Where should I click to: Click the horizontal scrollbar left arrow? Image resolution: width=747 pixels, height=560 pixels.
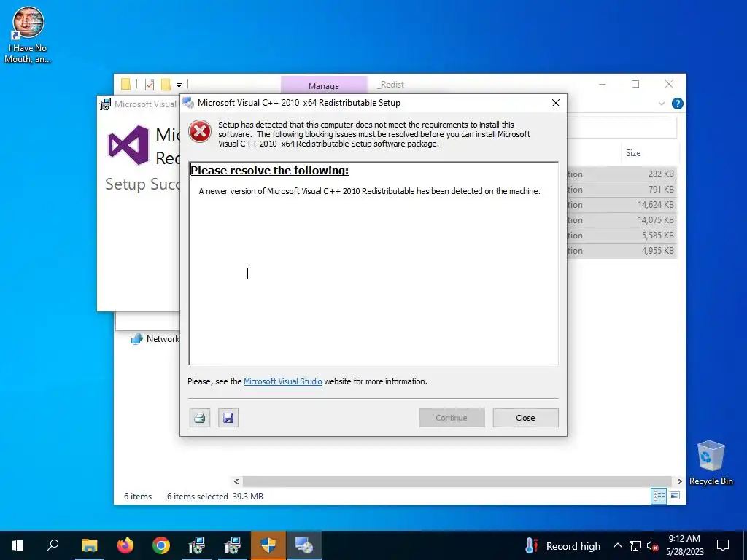pos(236,481)
